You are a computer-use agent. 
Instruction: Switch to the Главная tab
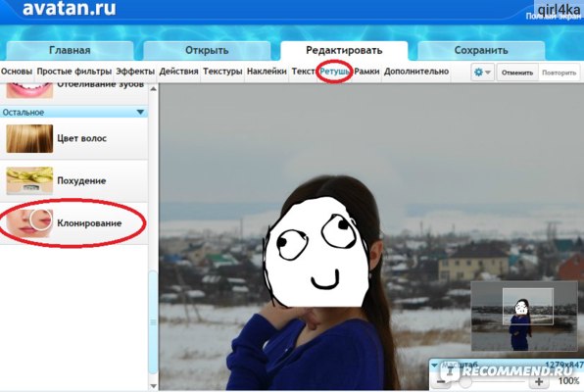point(70,50)
